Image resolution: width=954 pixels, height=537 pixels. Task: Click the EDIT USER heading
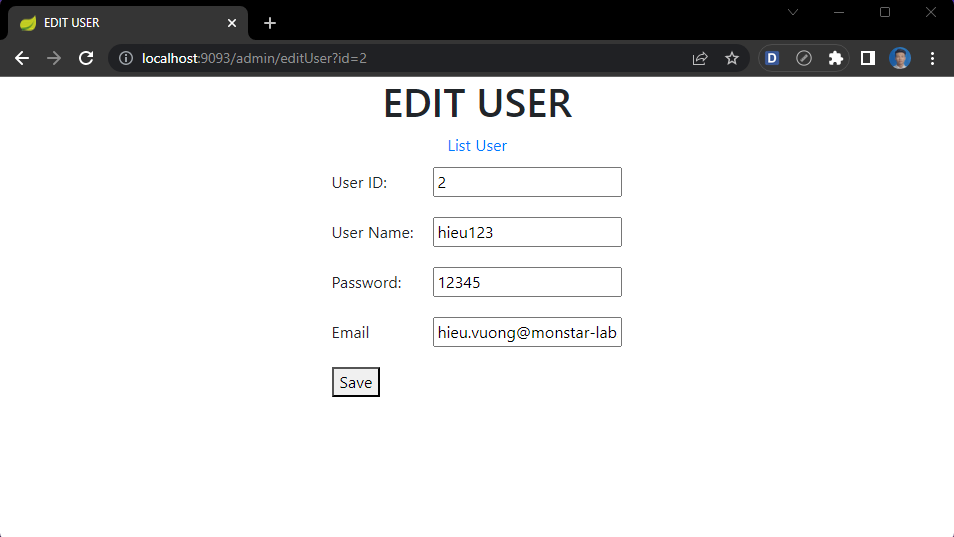pos(478,103)
